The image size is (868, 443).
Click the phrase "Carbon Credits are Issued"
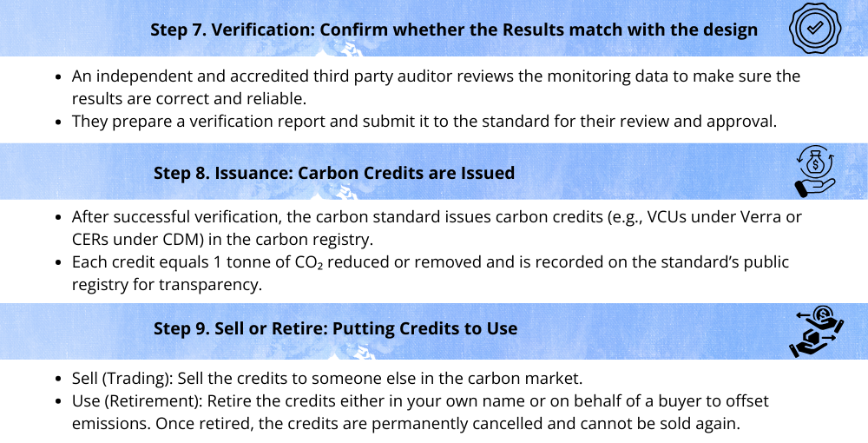click(406, 173)
